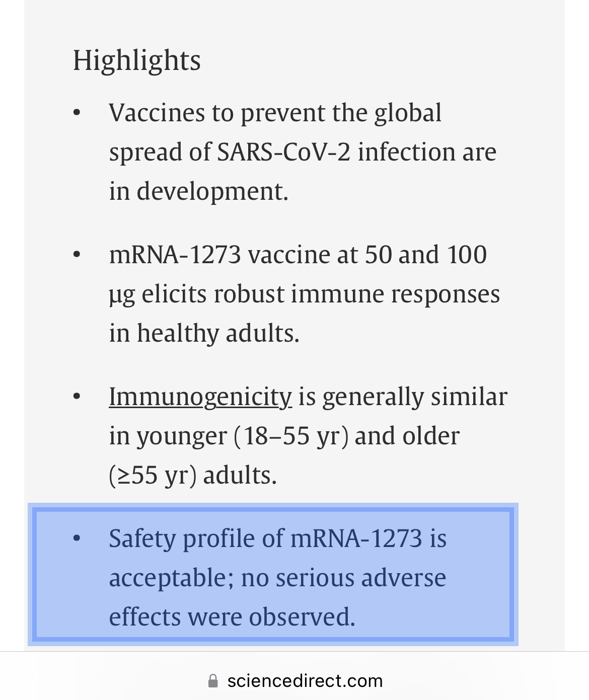The height and width of the screenshot is (700, 589).
Task: Click the bullet dot before 'mRNA-1273 vaccine at 50'
Action: tap(77, 254)
